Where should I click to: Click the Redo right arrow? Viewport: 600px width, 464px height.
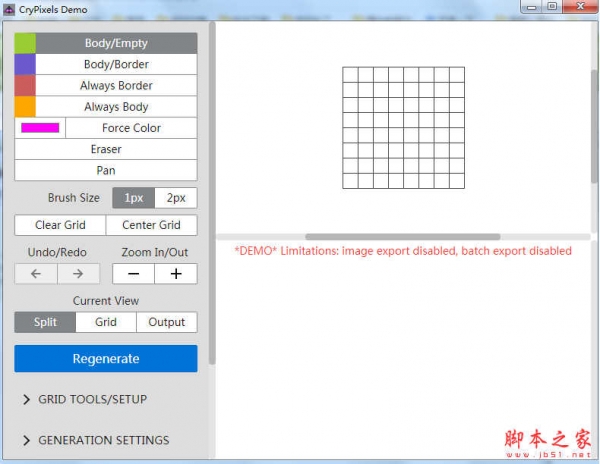(x=78, y=274)
